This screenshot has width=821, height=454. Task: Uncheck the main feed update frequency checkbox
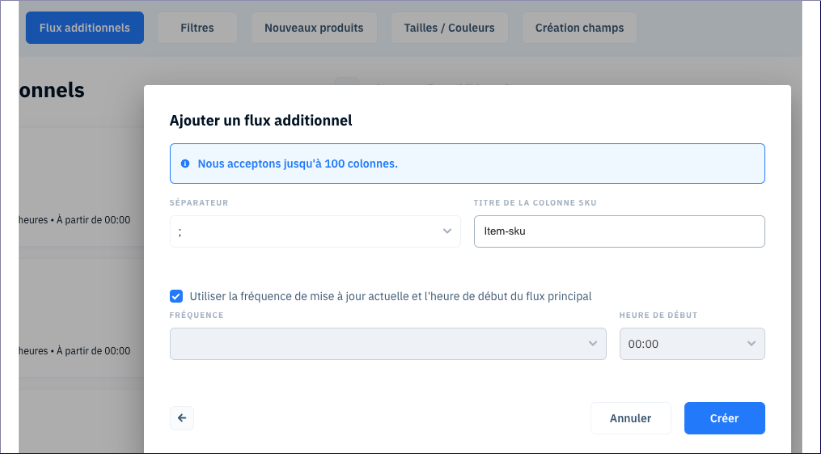(x=176, y=296)
